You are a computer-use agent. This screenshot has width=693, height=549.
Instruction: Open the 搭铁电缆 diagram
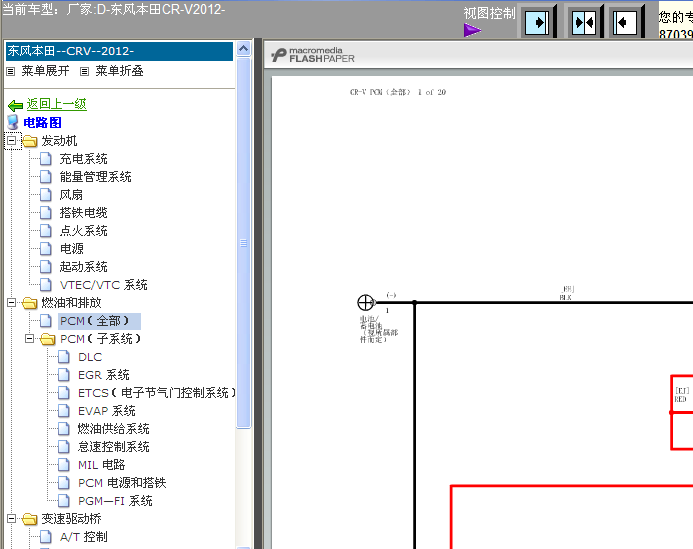pos(84,213)
